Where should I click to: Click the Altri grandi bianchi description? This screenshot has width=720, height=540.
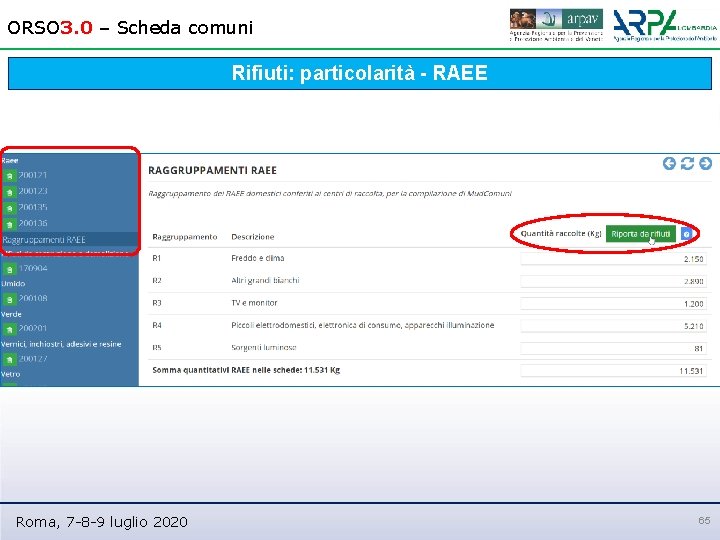coord(265,281)
